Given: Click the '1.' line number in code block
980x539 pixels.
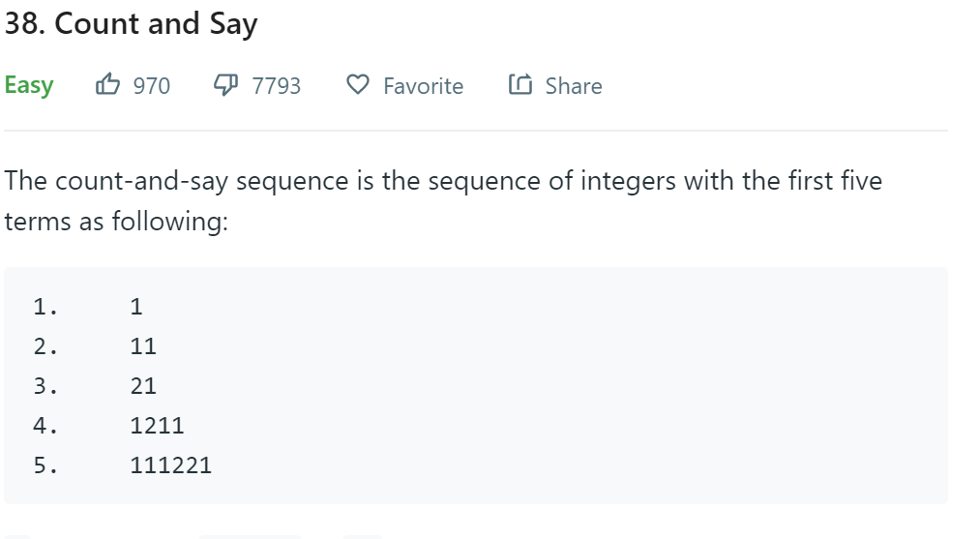Looking at the screenshot, I should pos(45,307).
